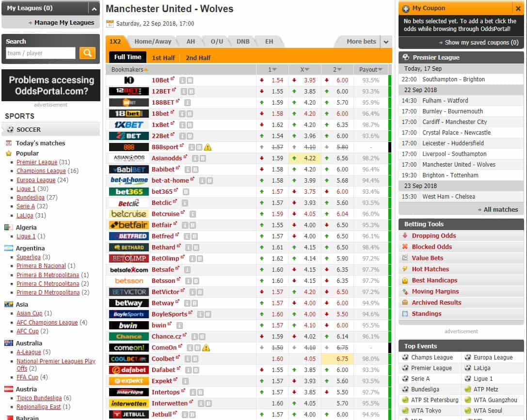Switch to the AH tab
The image size is (527, 420).
[191, 42]
